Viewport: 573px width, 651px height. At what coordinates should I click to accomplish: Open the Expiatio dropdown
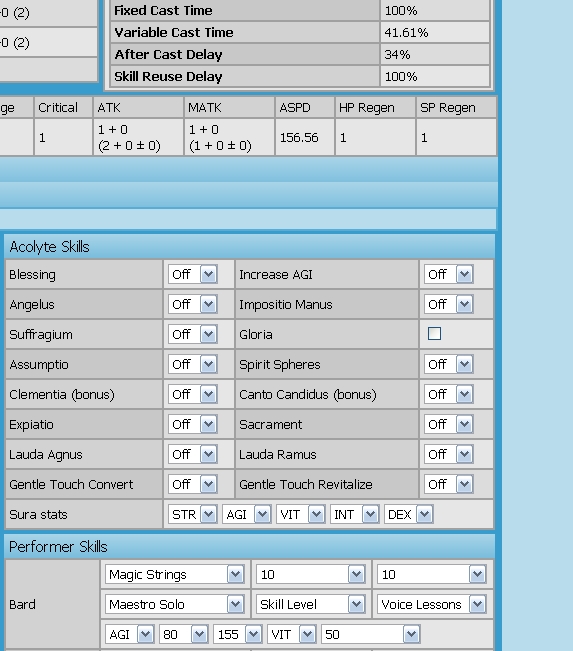pyautogui.click(x=193, y=424)
